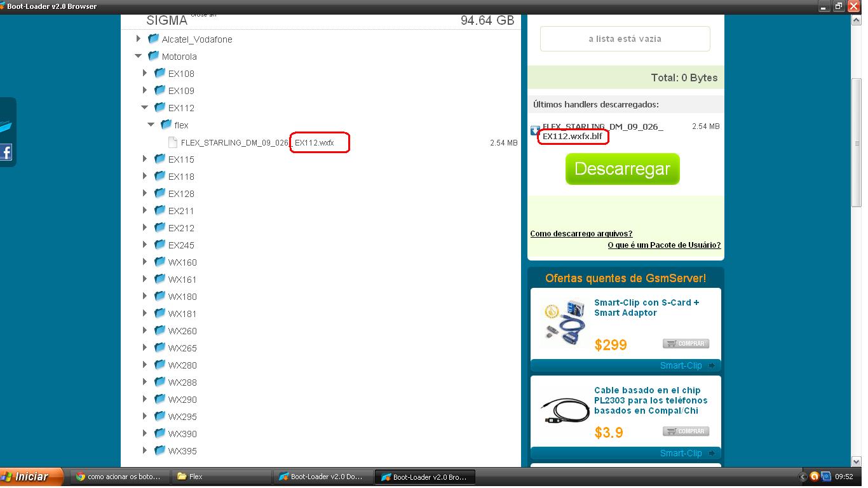Expand the WX160 folder arrow
Viewport: 868px width, 488px height.
pos(145,262)
